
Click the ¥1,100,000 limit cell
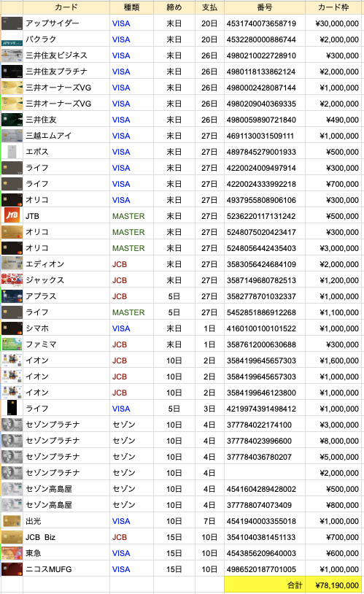click(333, 312)
